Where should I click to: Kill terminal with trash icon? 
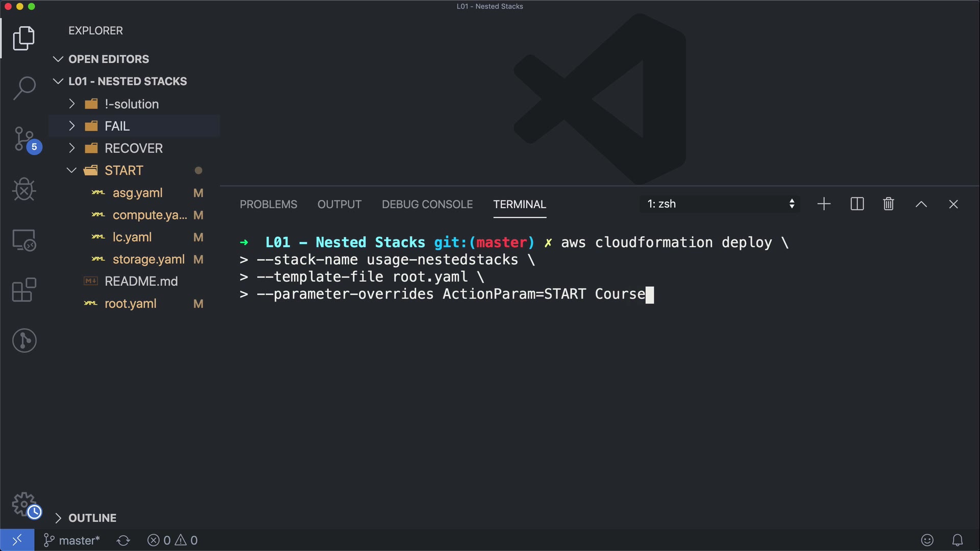889,204
